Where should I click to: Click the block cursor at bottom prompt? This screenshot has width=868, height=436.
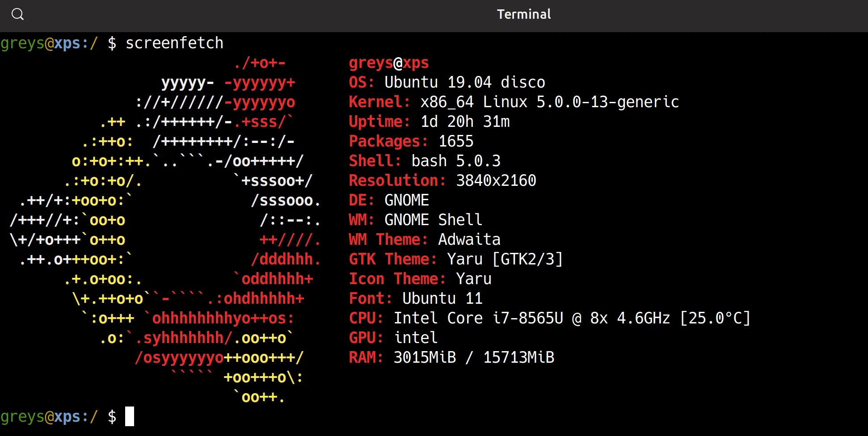(x=130, y=416)
